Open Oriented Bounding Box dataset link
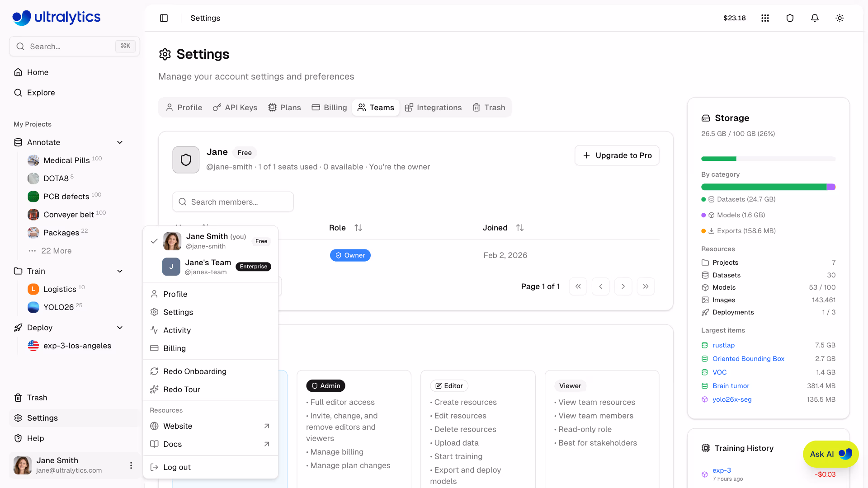The height and width of the screenshot is (488, 868). point(748,359)
